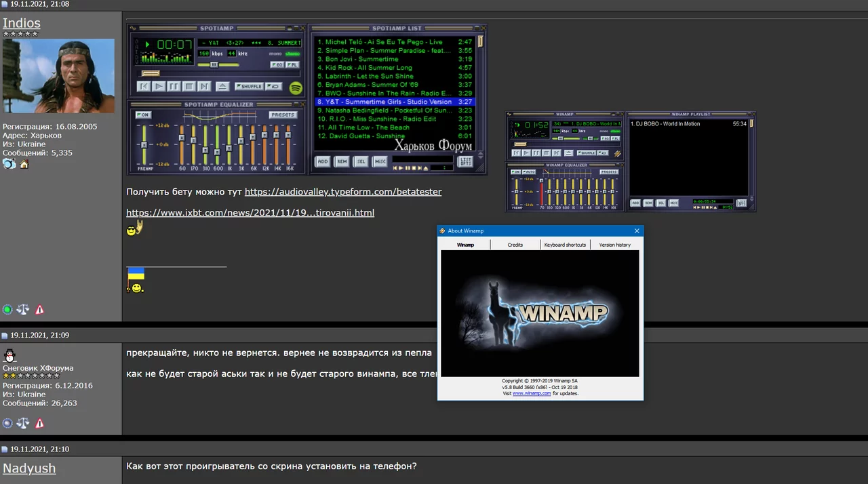The image size is (868, 484).
Task: Click Winamp main window stop button
Action: click(x=547, y=153)
